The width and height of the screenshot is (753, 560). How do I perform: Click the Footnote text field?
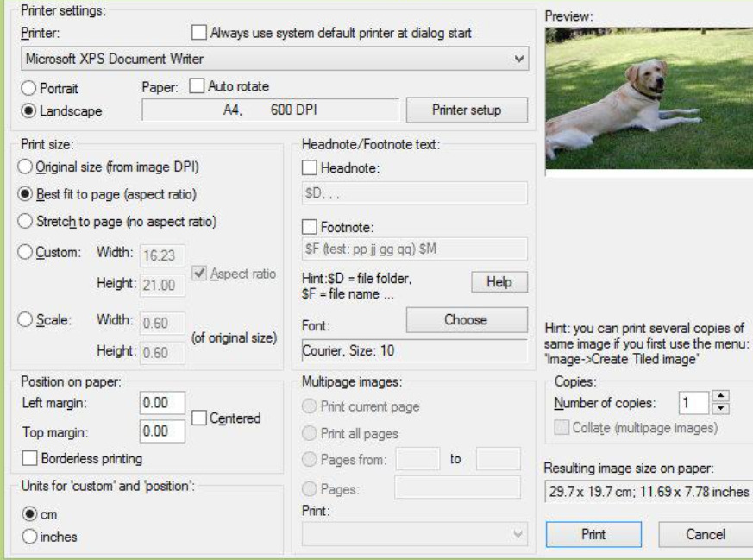tap(414, 249)
